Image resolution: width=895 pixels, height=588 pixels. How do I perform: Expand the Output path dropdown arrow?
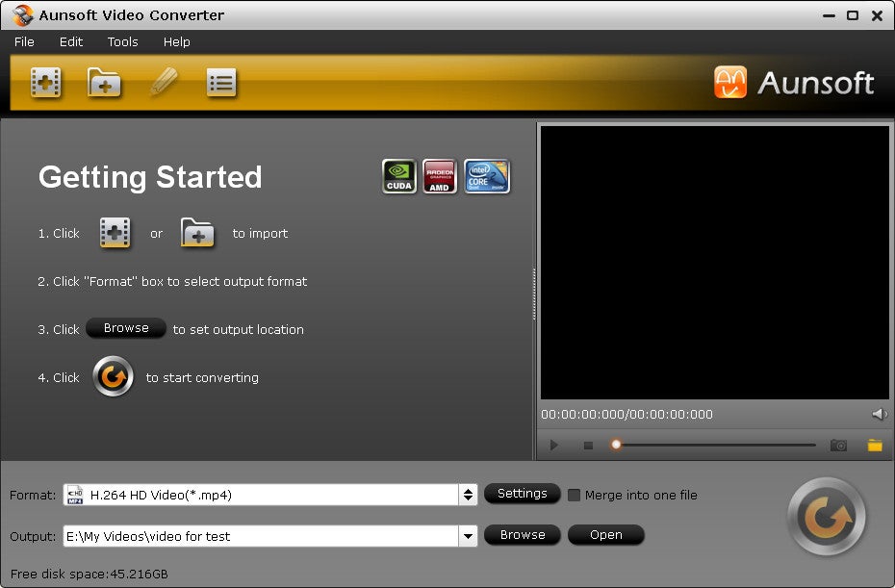[x=468, y=536]
